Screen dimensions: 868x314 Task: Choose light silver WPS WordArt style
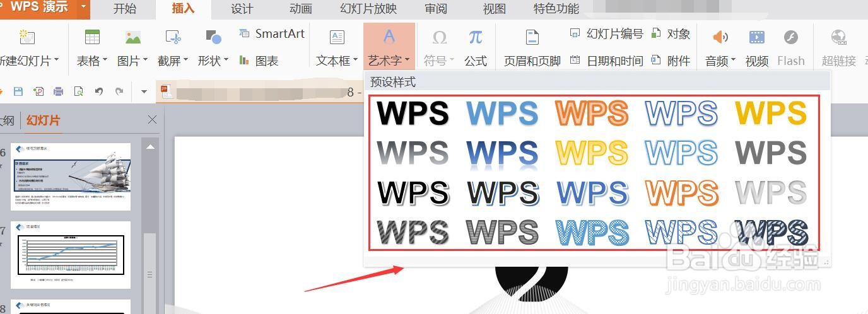click(771, 192)
